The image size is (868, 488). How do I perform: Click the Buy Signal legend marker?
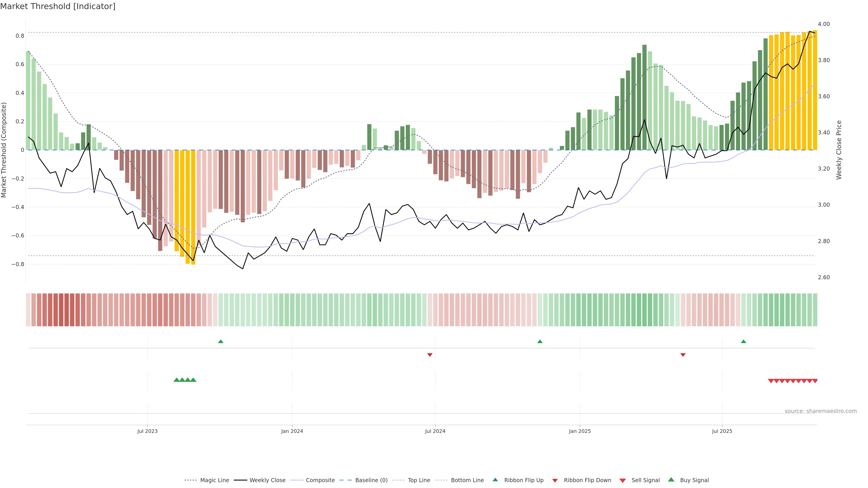click(x=671, y=480)
